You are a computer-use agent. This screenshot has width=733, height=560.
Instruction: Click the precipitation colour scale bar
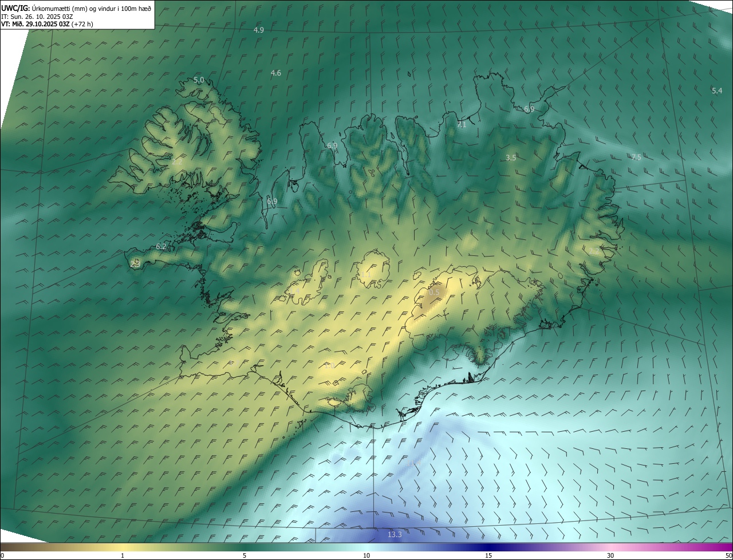click(366, 547)
